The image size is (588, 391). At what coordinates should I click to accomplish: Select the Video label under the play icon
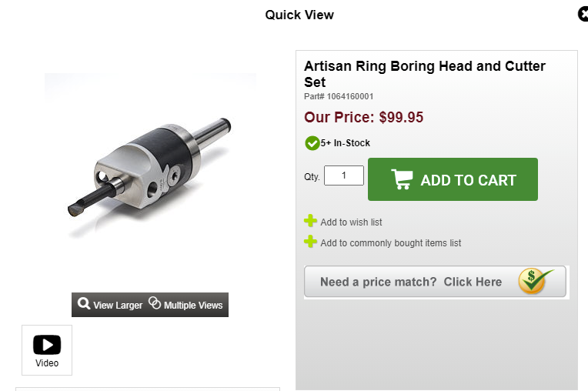click(47, 363)
